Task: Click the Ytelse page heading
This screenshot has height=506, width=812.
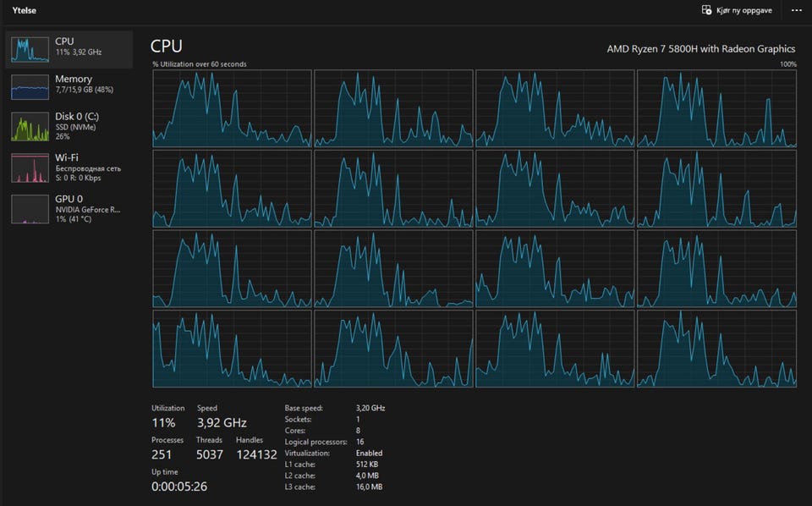Action: (25, 10)
